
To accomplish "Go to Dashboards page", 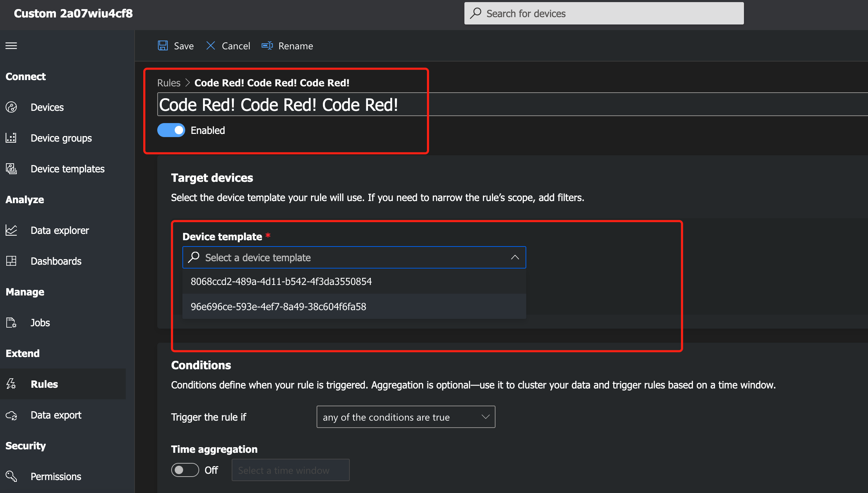I will point(56,261).
